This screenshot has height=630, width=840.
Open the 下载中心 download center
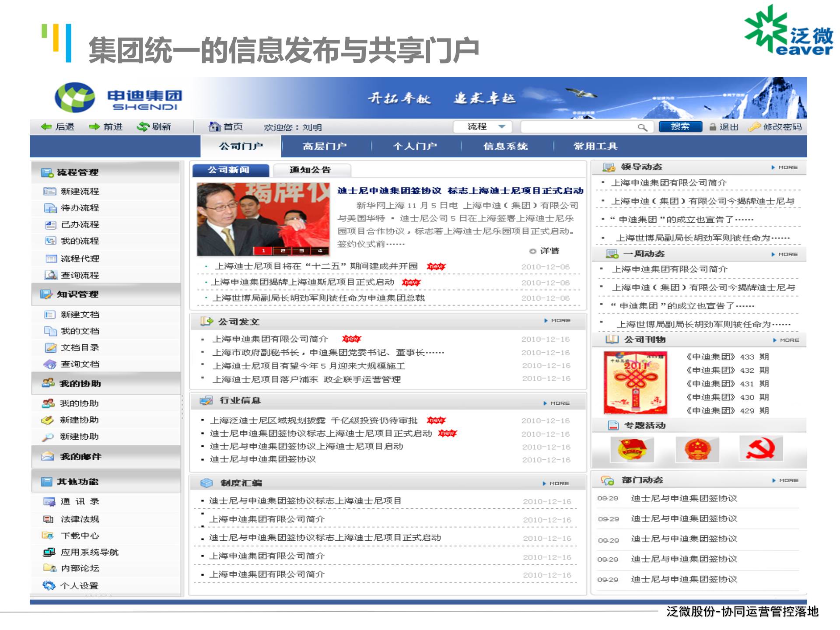pyautogui.click(x=80, y=535)
